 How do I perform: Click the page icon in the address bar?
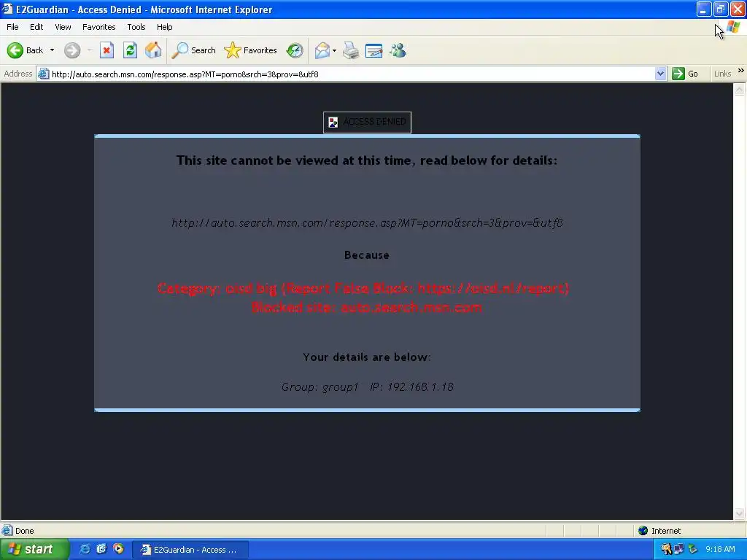[43, 74]
